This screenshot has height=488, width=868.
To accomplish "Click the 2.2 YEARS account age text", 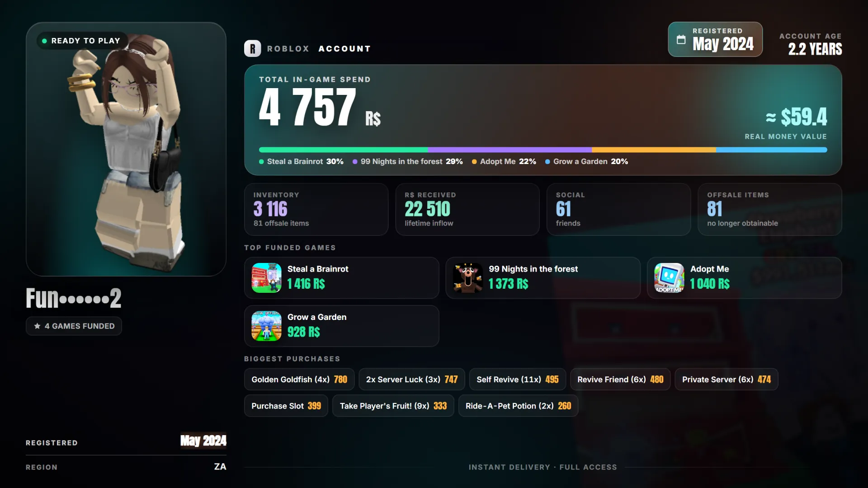I will click(x=815, y=49).
